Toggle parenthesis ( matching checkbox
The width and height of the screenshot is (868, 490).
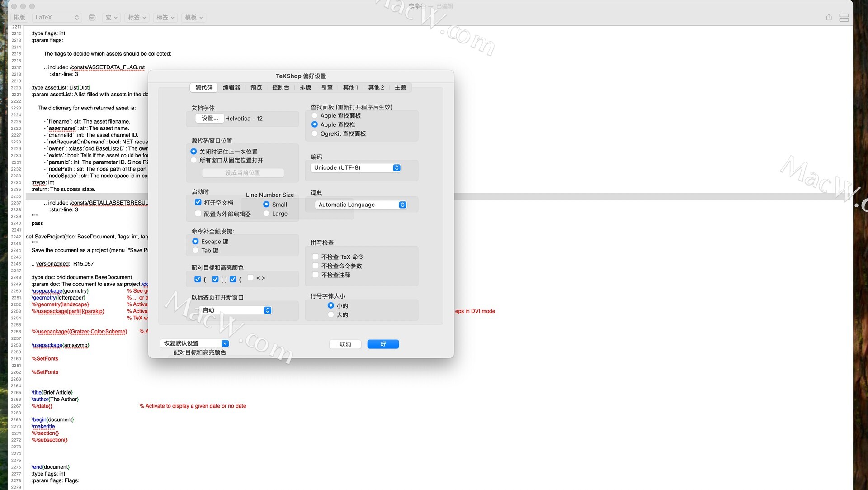pos(233,279)
